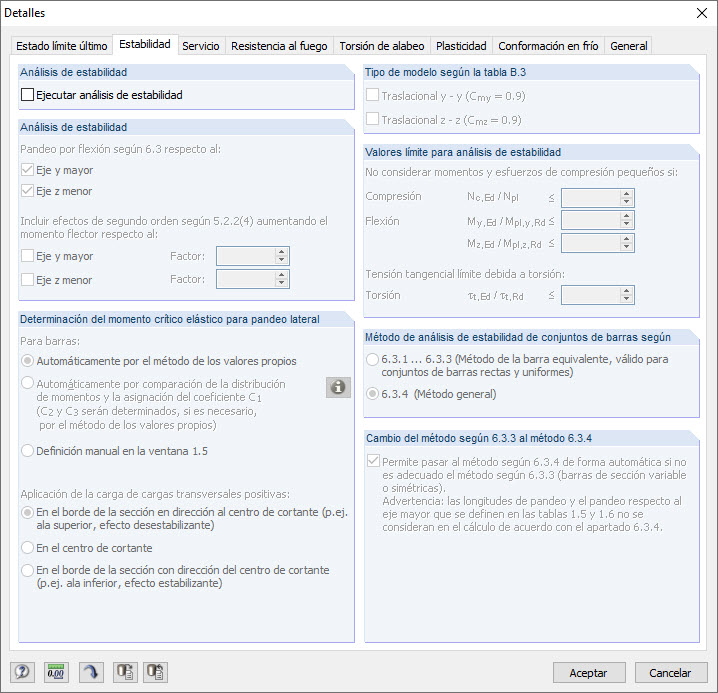Click Eje y mayor Factor input field
This screenshot has width=718, height=693.
(246, 256)
